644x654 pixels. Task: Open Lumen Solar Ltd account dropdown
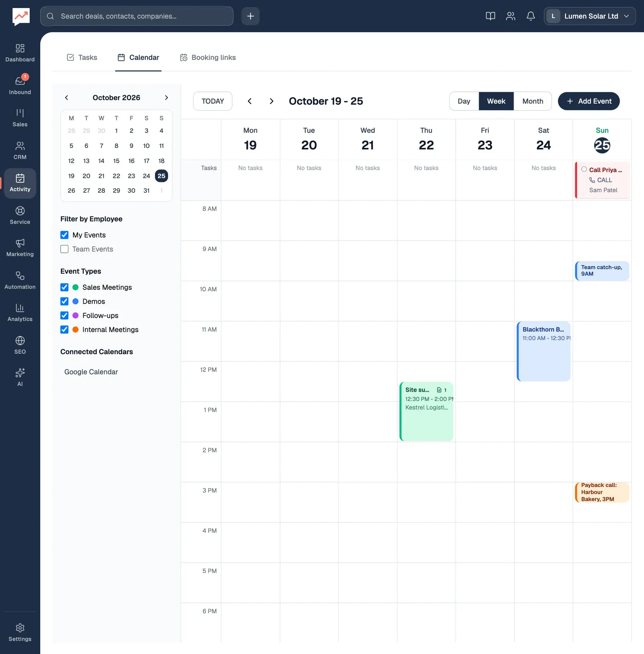[590, 16]
